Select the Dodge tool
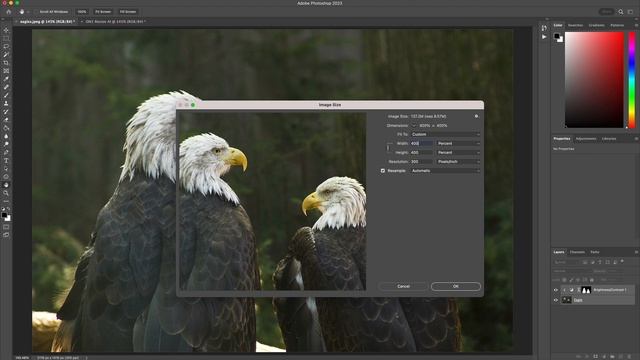Image resolution: width=640 pixels, height=360 pixels. pos(6,144)
